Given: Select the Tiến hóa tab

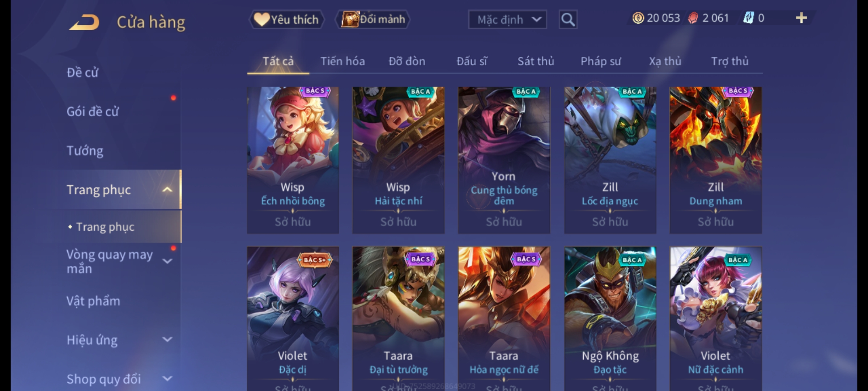Looking at the screenshot, I should pos(342,61).
